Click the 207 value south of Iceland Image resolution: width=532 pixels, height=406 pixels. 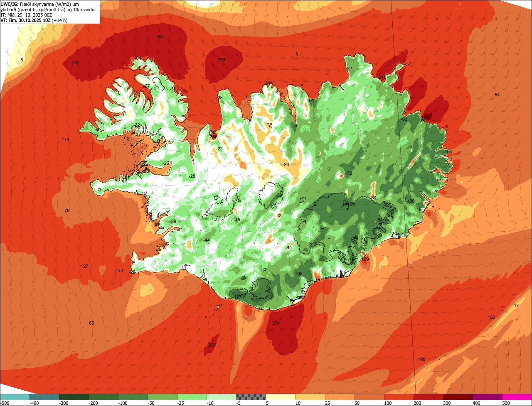coord(212,345)
